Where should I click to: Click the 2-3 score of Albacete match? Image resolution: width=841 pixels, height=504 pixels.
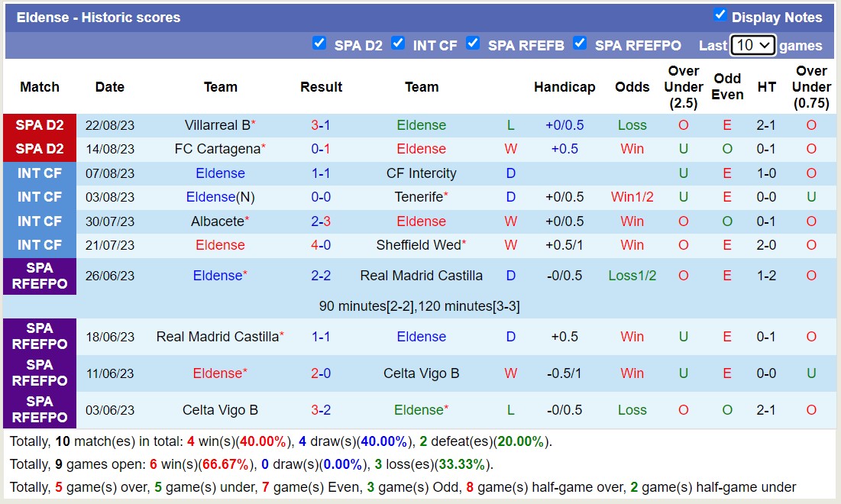pyautogui.click(x=321, y=221)
